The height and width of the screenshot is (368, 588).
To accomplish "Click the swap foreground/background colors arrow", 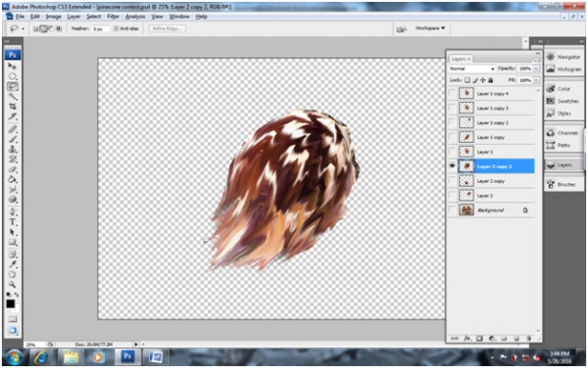I will click(x=16, y=295).
